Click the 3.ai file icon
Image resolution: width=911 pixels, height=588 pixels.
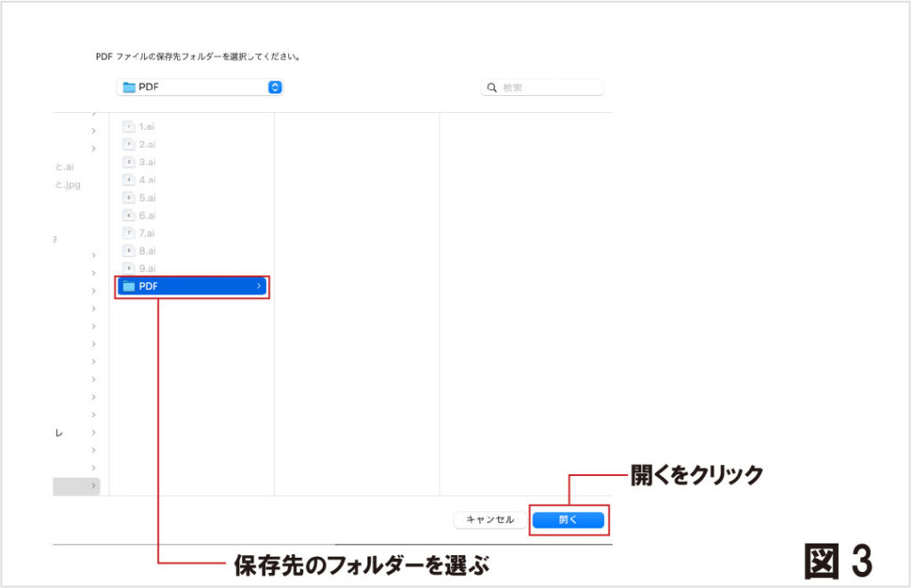(x=128, y=162)
